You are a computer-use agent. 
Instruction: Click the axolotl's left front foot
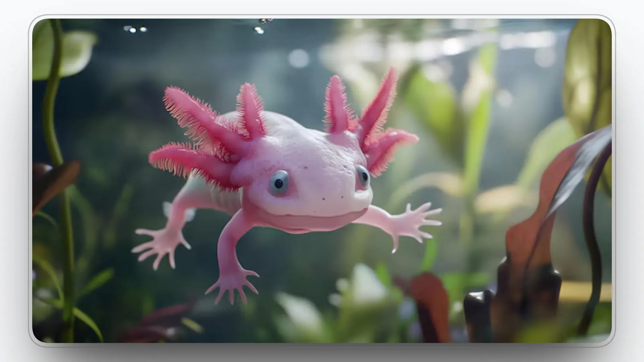pos(163,244)
